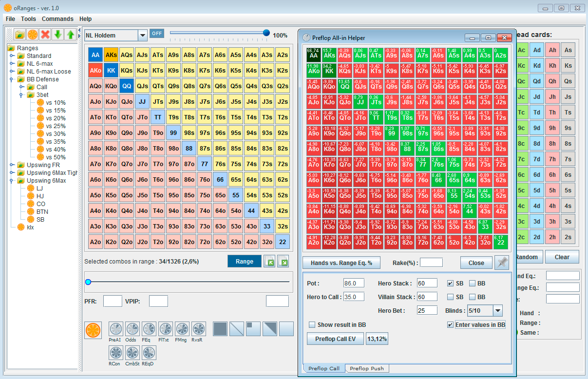This screenshot has width=588, height=379.
Task: Open the Odds tool icon
Action: tap(132, 330)
